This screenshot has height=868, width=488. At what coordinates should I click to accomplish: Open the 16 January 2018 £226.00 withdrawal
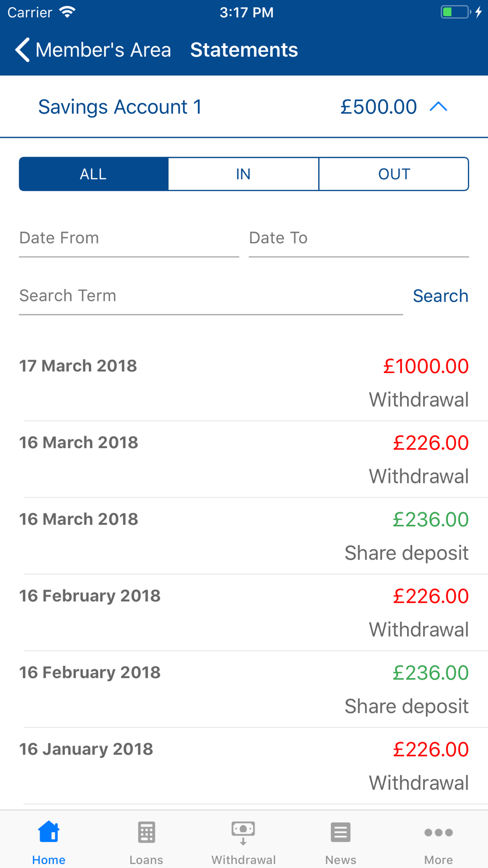coord(244,766)
